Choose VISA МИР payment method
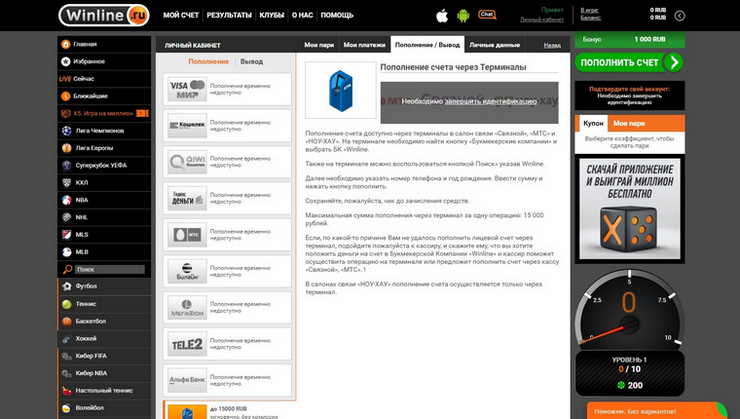This screenshot has width=740, height=419. pos(227,89)
